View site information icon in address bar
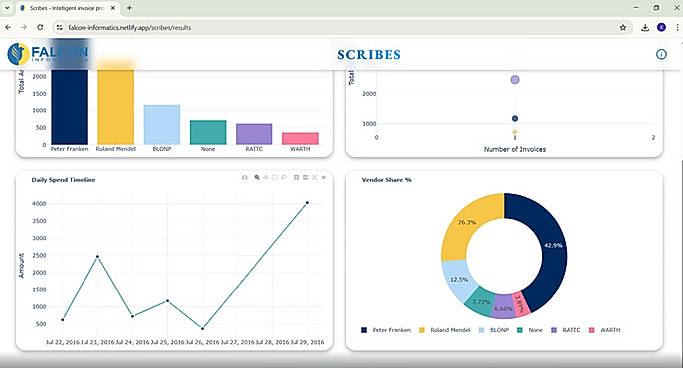Screen dimensions: 683x368 (x=60, y=27)
